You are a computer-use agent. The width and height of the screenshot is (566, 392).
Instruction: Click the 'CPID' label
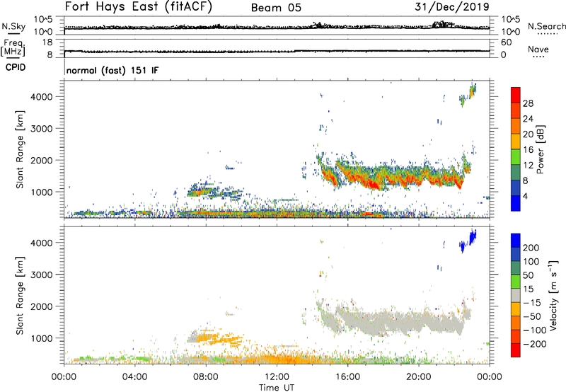click(16, 67)
